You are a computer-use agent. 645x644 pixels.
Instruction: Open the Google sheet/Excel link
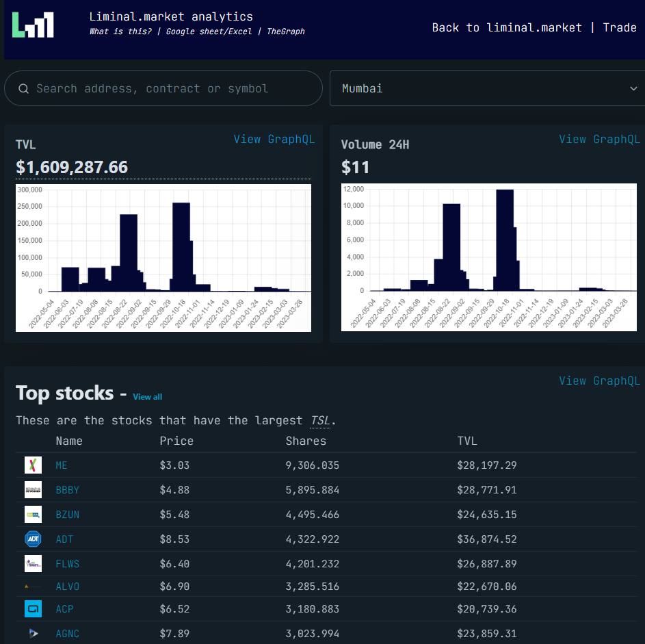209,31
